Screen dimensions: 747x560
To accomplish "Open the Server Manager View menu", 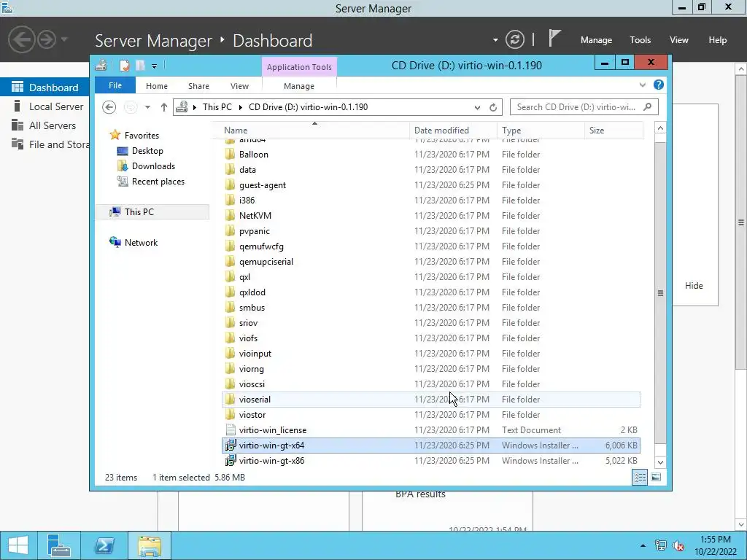I will click(x=679, y=40).
